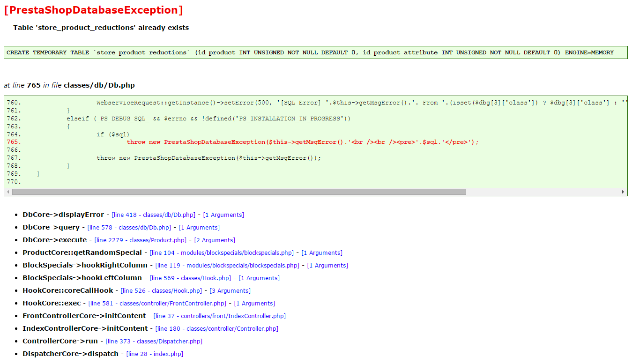
Task: Expand the 2 Arguments link for DbCore->execute
Action: click(215, 240)
